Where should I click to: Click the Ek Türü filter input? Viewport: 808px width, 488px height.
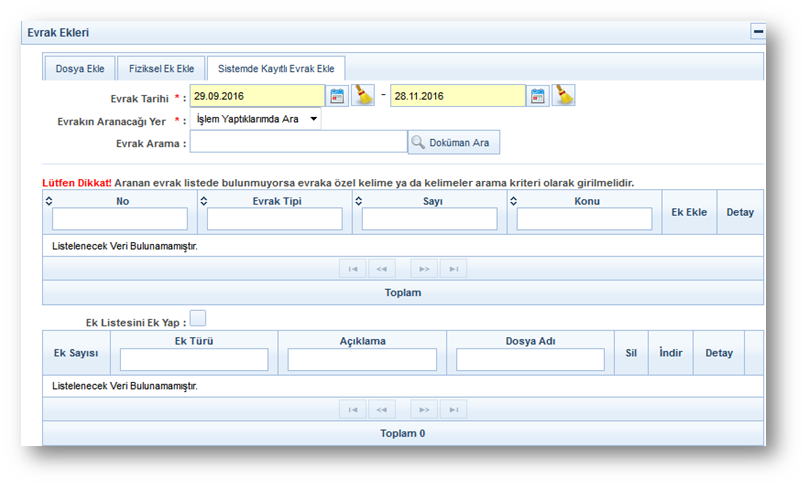(194, 360)
